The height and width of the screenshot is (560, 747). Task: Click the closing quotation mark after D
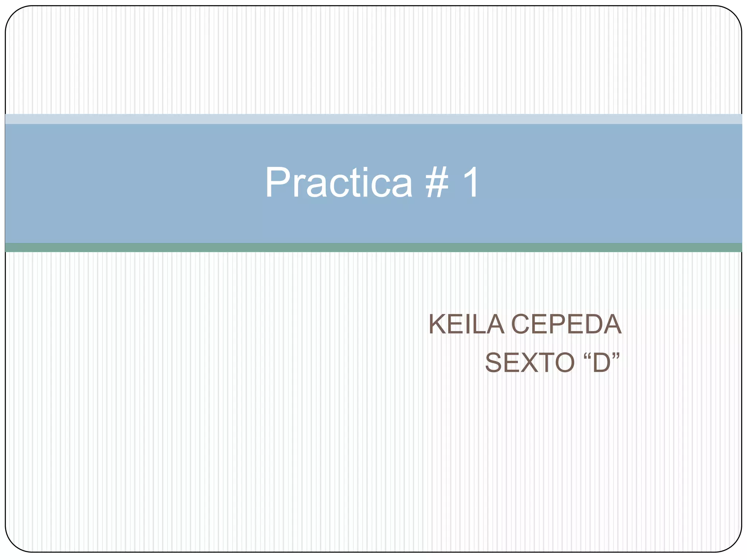(x=616, y=355)
